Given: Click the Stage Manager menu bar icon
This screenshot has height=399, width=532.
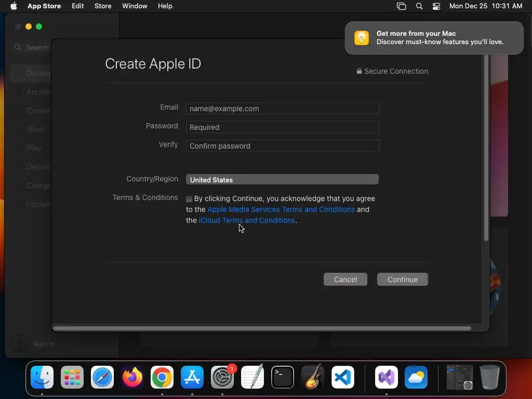Looking at the screenshot, I should click(402, 6).
